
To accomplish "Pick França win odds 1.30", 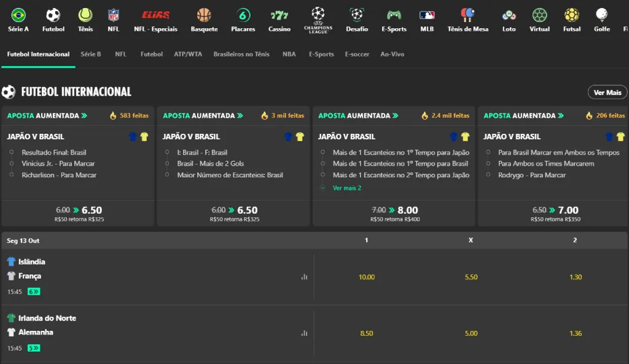I will coord(575,277).
